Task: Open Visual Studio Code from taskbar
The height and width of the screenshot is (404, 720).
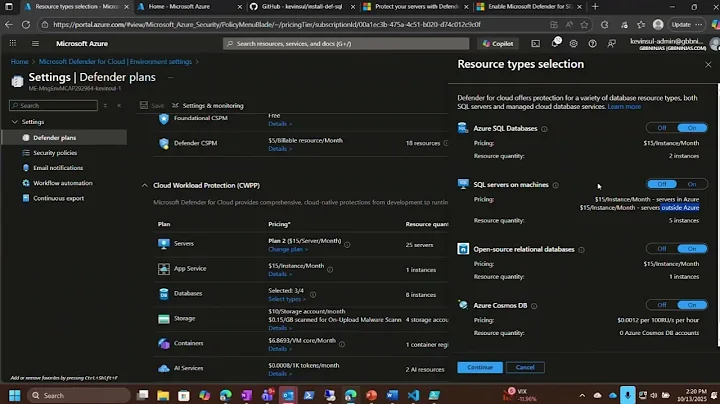Action: [413, 395]
